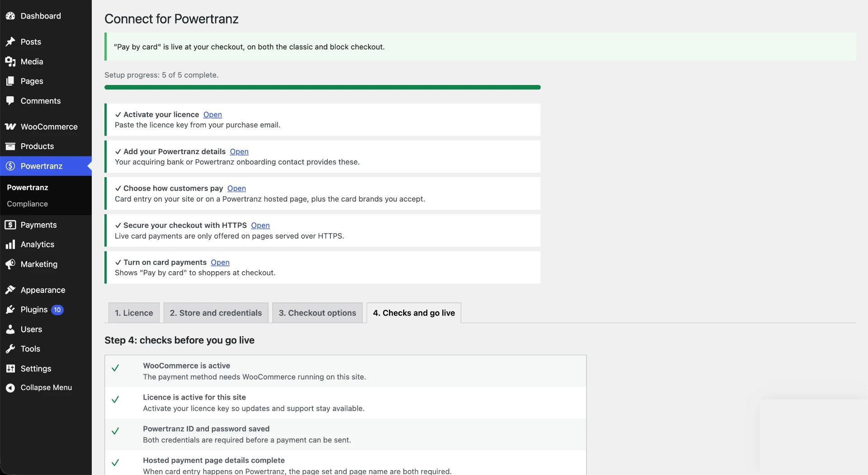Switch to the 1. Licence tab
868x475 pixels.
click(x=134, y=313)
